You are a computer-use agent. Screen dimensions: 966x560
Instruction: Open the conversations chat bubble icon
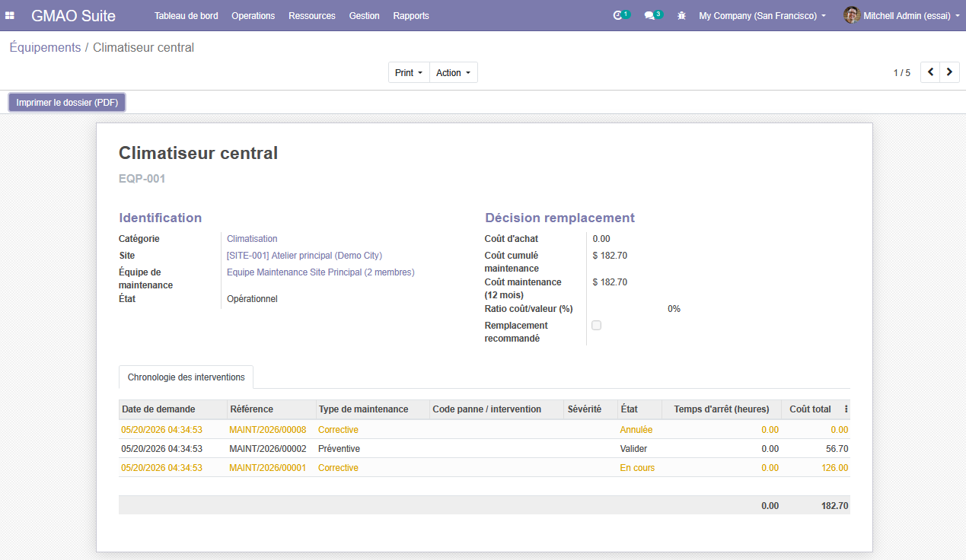click(x=650, y=15)
